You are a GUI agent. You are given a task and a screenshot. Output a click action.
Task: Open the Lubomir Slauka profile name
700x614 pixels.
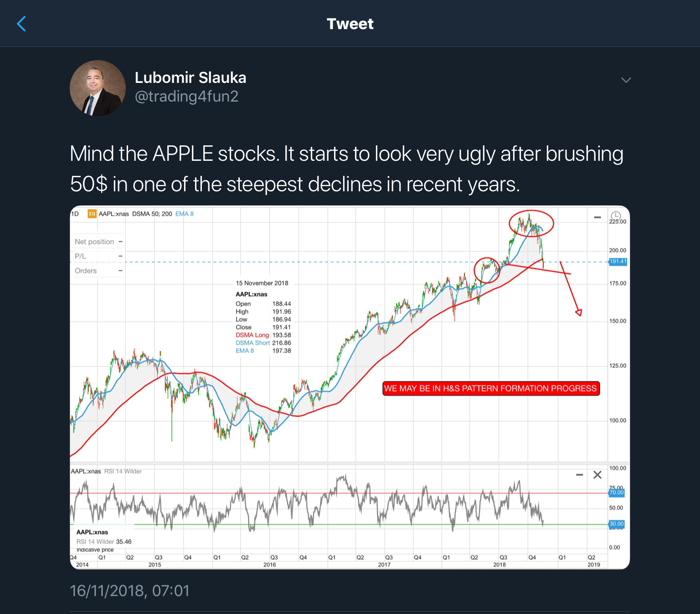pyautogui.click(x=190, y=78)
